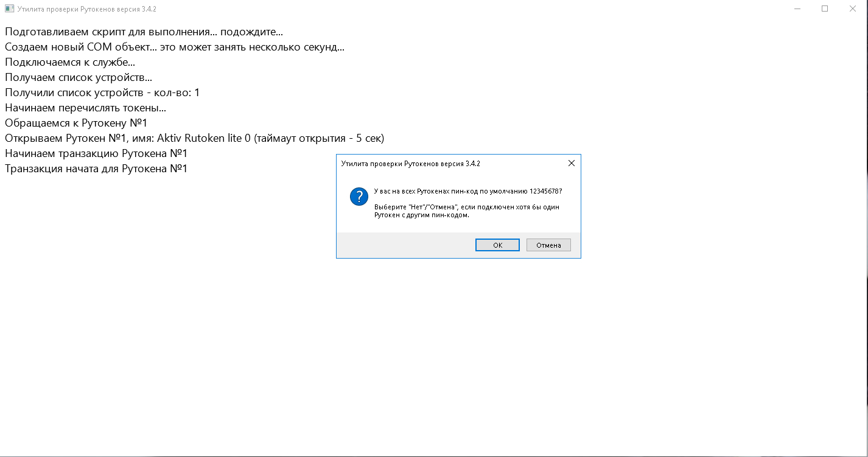The height and width of the screenshot is (457, 868).
Task: Click the dialog title bar text
Action: click(411, 163)
